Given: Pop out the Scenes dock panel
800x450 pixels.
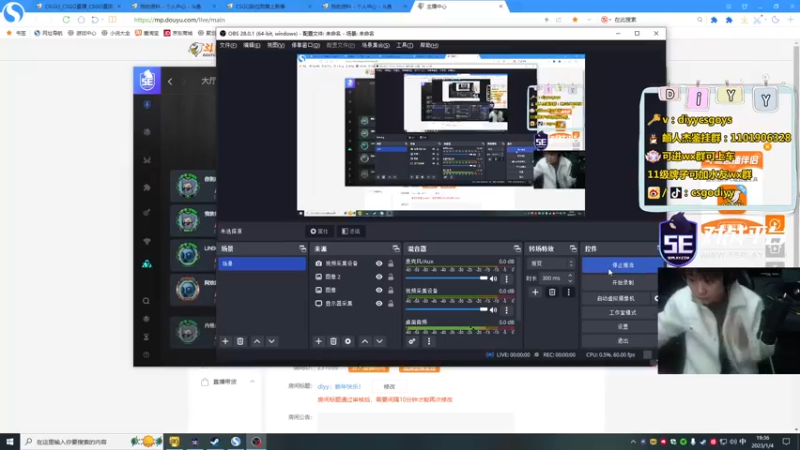Looking at the screenshot, I should [303, 248].
